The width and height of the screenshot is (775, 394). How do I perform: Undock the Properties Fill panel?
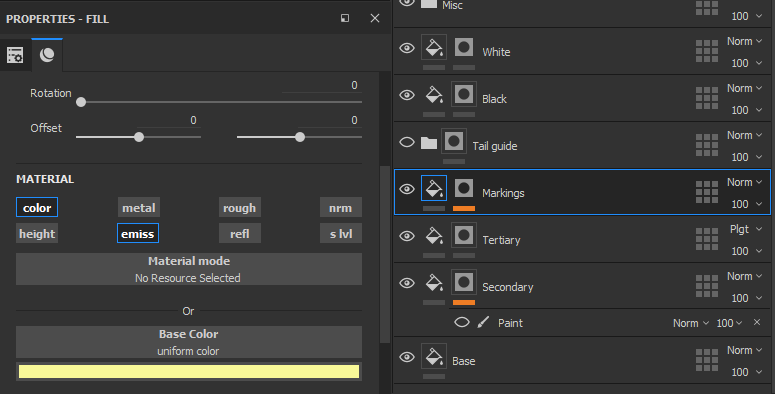(345, 18)
